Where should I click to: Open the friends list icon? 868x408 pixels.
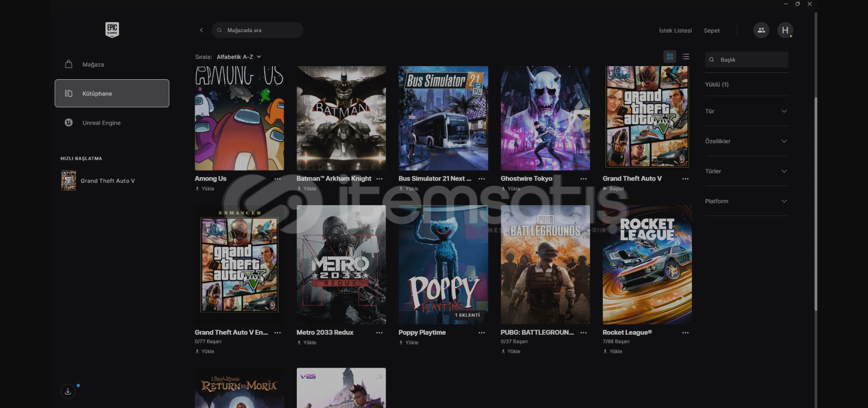tap(761, 30)
